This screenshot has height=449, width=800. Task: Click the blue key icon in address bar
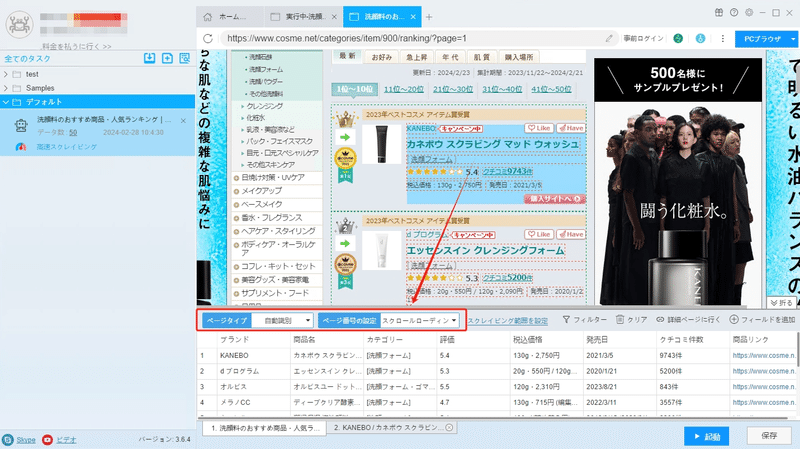tap(701, 38)
